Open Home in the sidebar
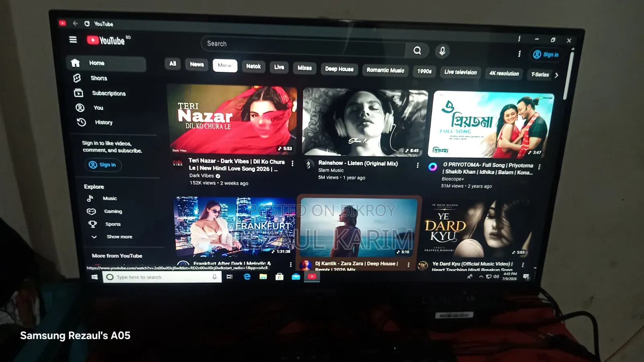The height and width of the screenshot is (362, 644). (x=106, y=63)
